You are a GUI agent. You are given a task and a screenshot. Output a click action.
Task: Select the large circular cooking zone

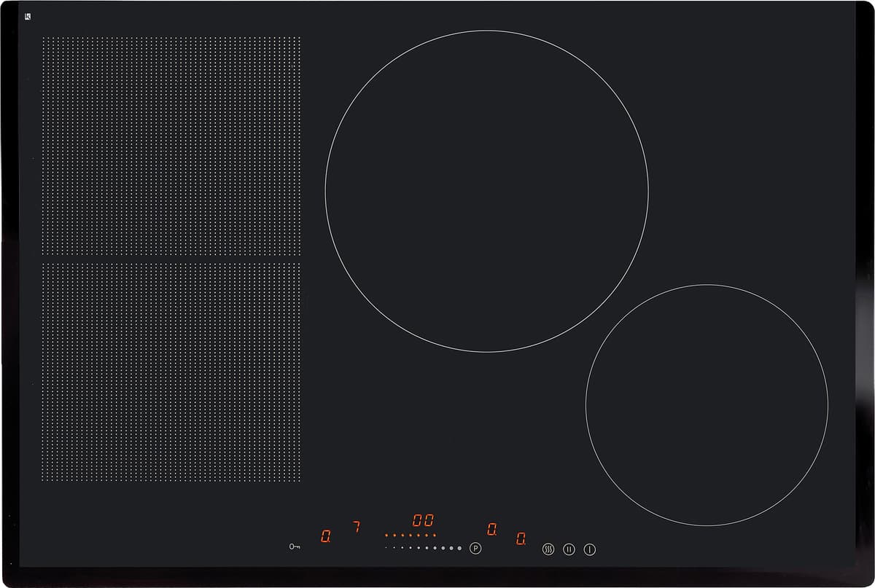(x=486, y=191)
